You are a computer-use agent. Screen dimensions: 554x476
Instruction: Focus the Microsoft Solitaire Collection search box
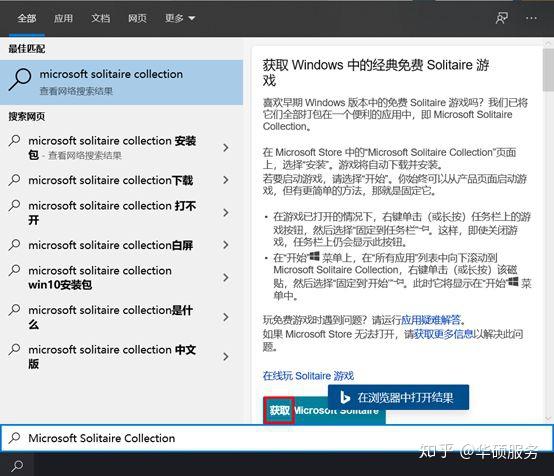point(277,438)
